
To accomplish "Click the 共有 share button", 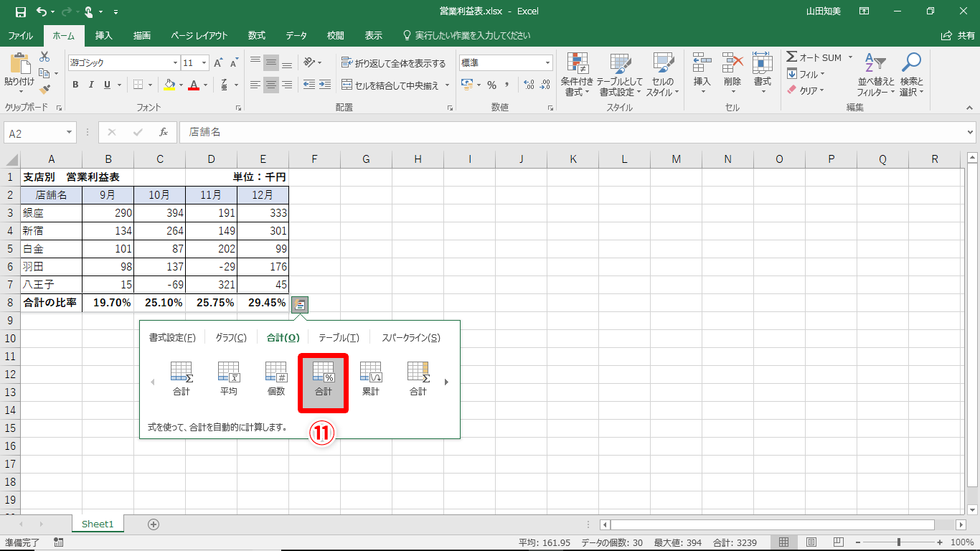I will 958,35.
